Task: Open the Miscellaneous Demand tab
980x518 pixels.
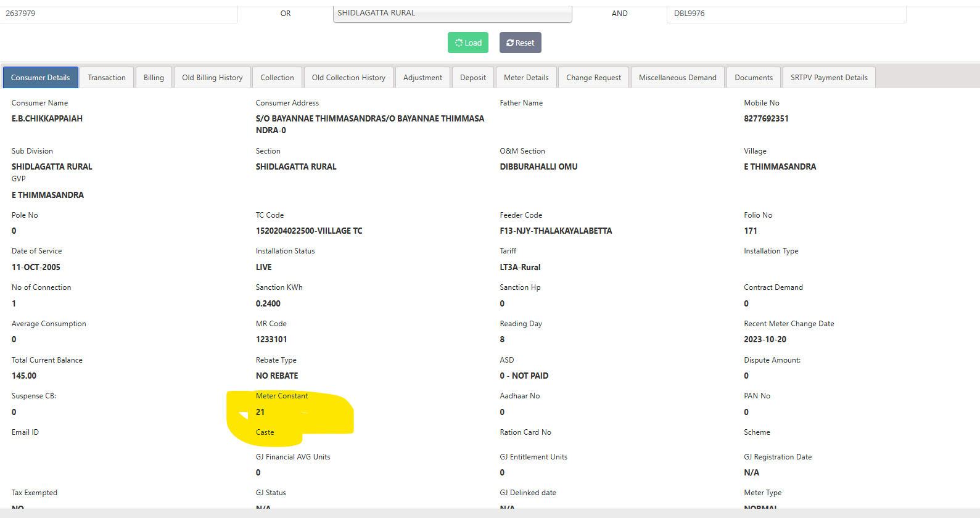Action: click(x=677, y=78)
